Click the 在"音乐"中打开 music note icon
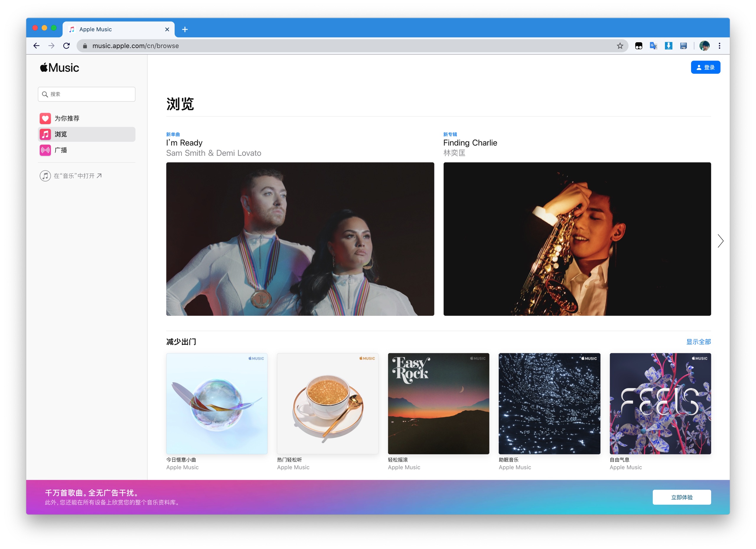The height and width of the screenshot is (549, 756). point(45,176)
